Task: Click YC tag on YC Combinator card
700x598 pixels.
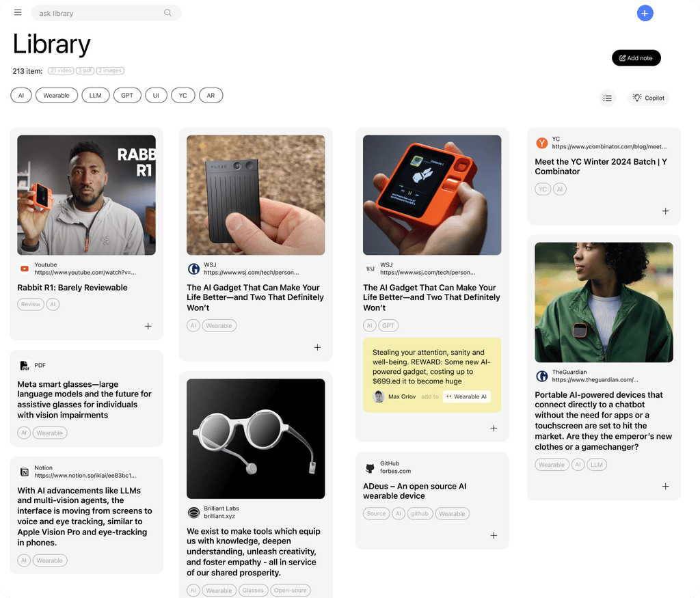Action: tap(543, 189)
